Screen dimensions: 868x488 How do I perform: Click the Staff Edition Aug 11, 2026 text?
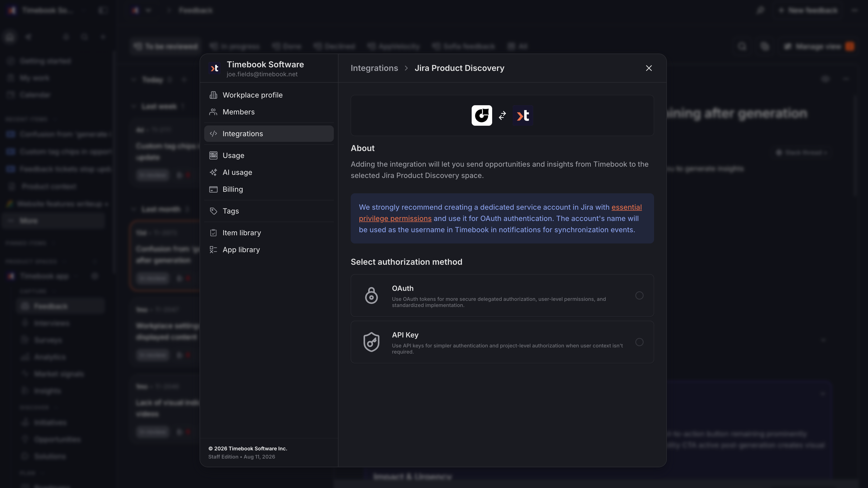(242, 457)
